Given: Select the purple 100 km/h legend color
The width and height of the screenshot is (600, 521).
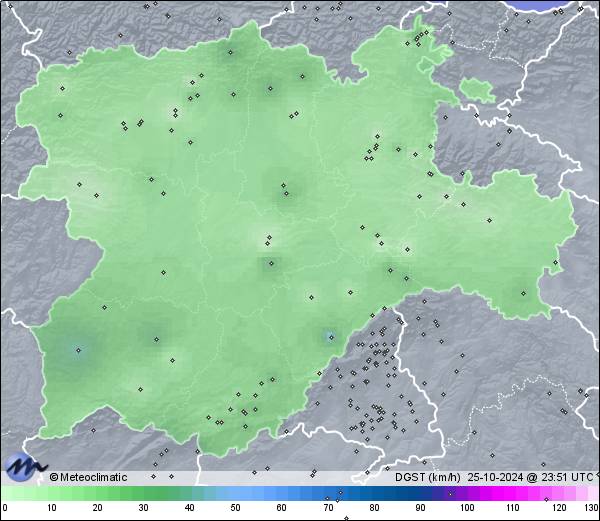Looking at the screenshot, I should [x=466, y=494].
